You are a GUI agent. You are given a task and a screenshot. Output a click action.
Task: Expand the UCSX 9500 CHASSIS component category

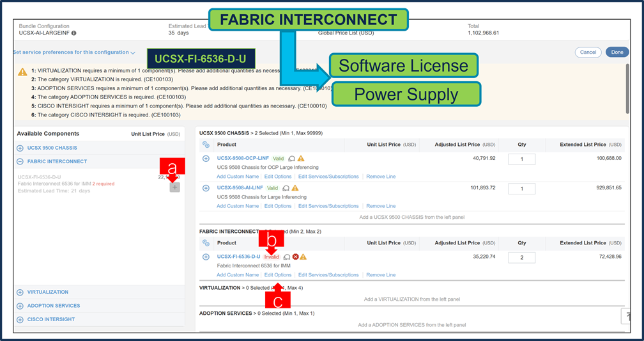point(20,148)
